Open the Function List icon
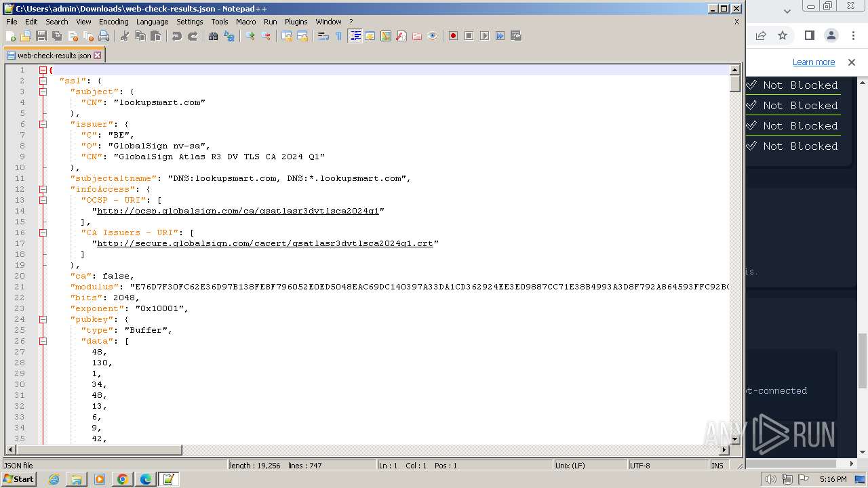Screen dimensions: 868x488 point(401,36)
